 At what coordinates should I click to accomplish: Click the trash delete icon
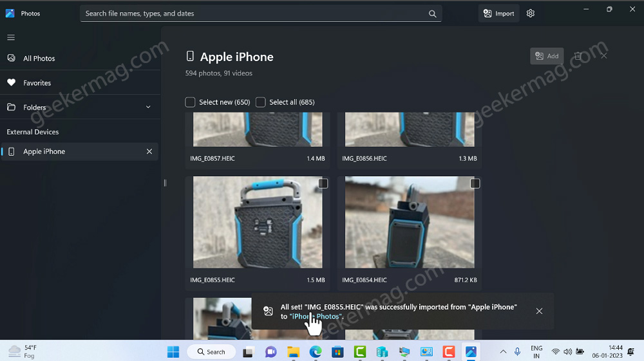pyautogui.click(x=578, y=56)
